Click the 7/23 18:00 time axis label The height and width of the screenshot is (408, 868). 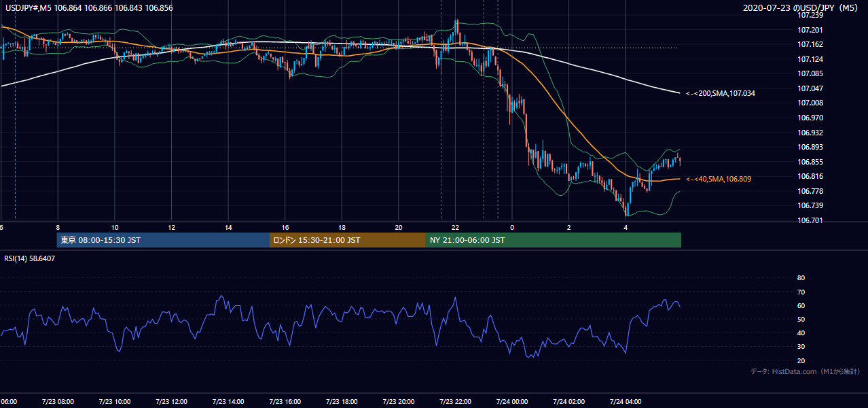[x=342, y=402]
